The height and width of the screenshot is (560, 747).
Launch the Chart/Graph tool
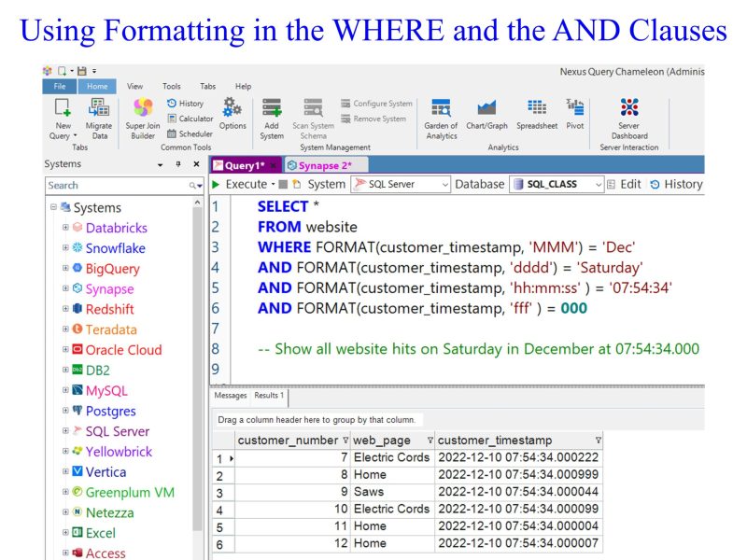pyautogui.click(x=486, y=113)
